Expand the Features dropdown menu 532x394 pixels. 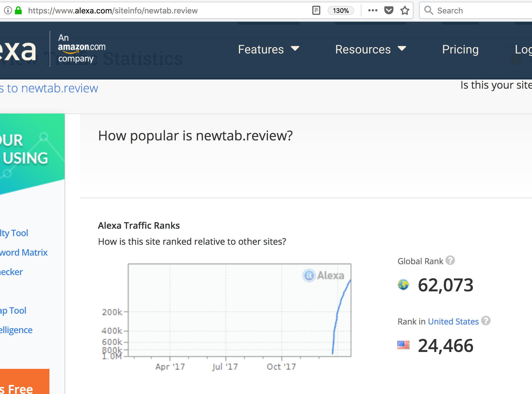[x=268, y=49]
